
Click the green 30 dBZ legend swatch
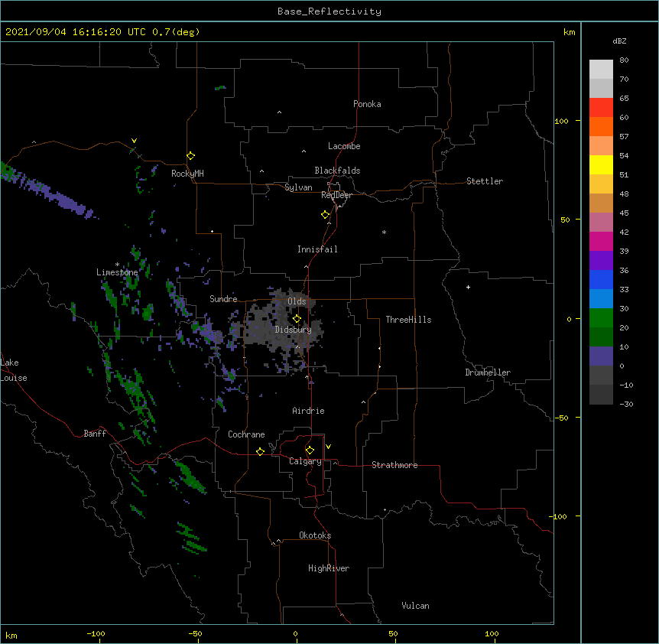click(601, 318)
